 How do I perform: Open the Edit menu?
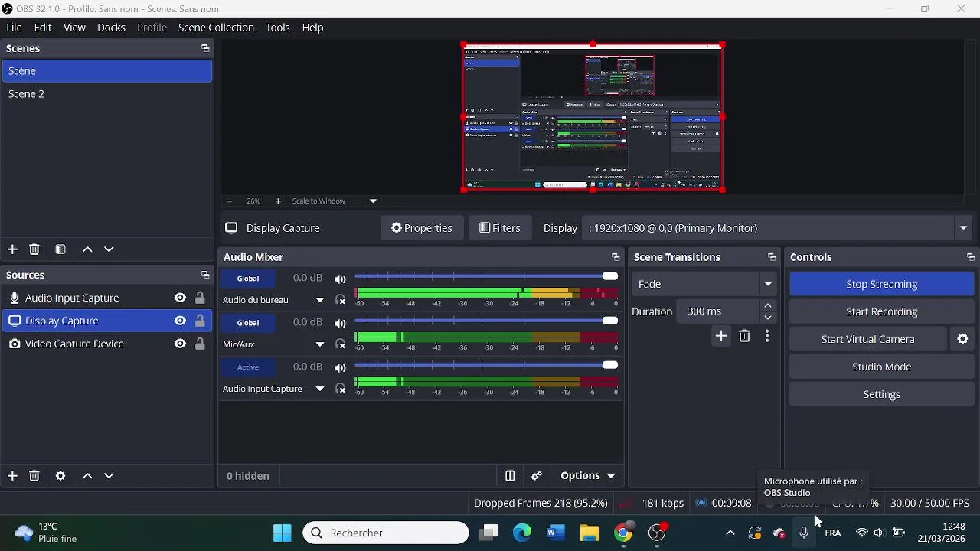pos(43,28)
